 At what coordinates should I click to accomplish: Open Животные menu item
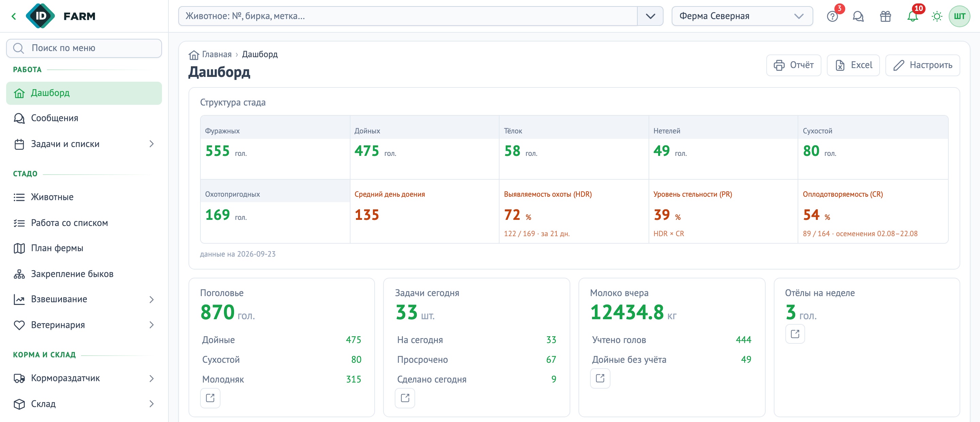[84, 197]
